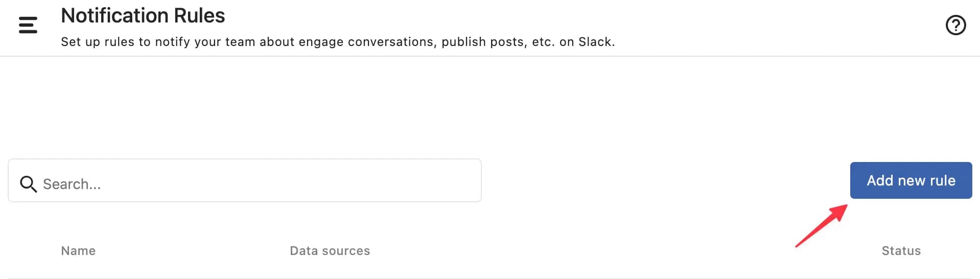Viewport: 980px width, 279px height.
Task: Click the Add new rule button
Action: point(911,180)
